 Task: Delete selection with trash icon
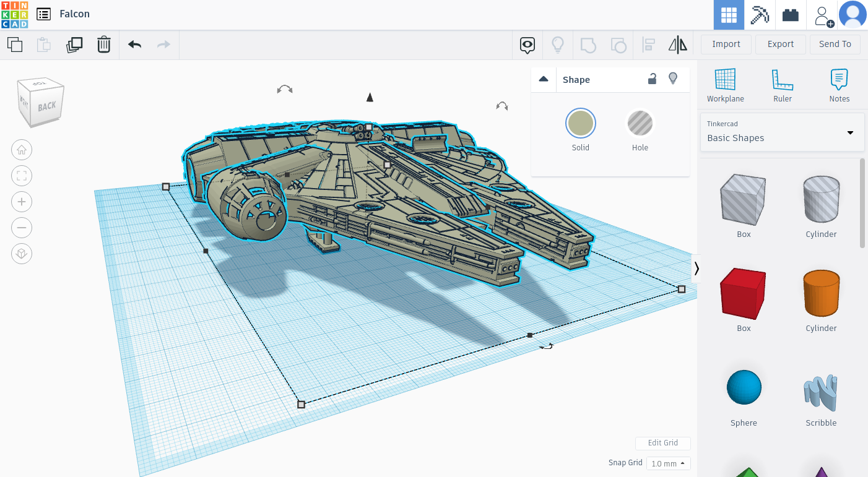[104, 45]
